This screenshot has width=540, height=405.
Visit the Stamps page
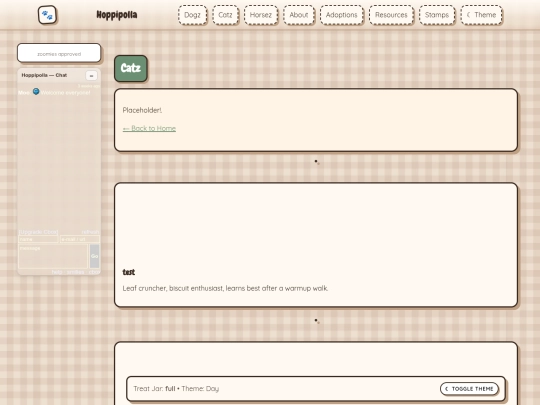(437, 15)
